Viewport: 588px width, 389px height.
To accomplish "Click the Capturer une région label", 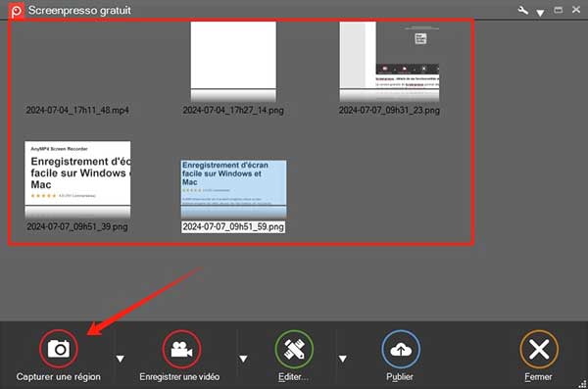I will (59, 376).
